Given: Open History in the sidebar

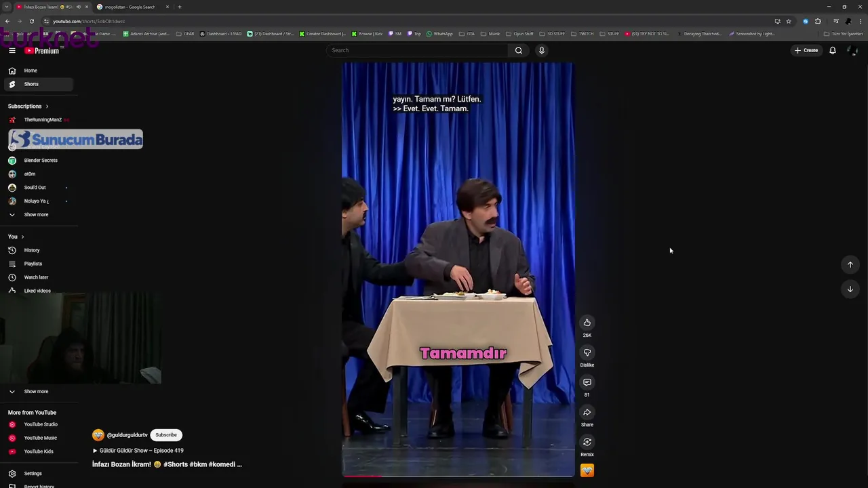Looking at the screenshot, I should coord(38,250).
